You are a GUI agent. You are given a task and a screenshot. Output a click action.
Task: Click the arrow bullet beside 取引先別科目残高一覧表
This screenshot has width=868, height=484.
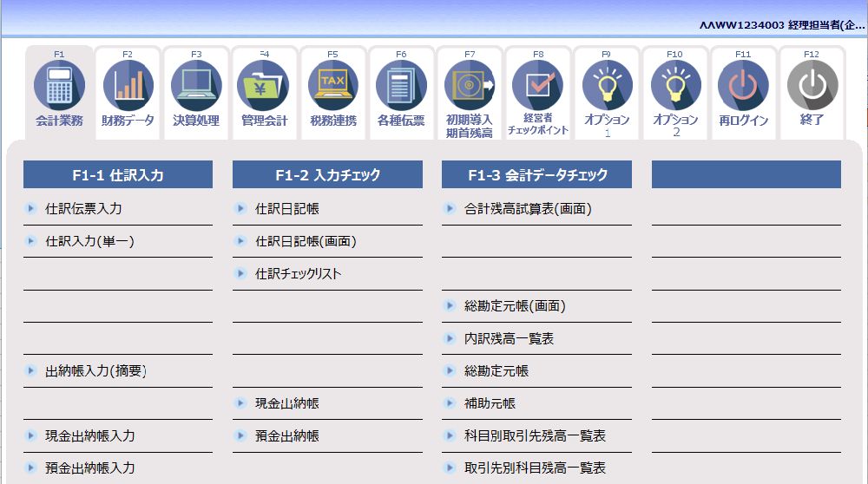pos(450,468)
